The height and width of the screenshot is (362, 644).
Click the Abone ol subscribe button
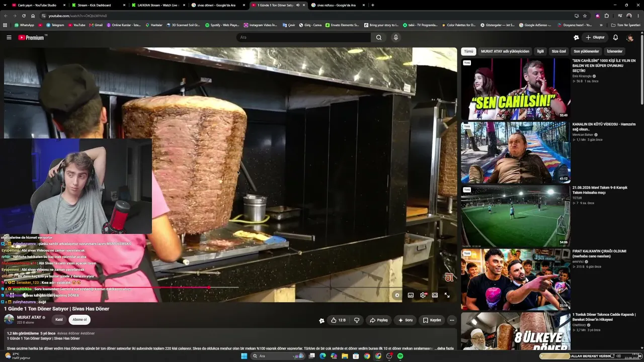click(79, 319)
